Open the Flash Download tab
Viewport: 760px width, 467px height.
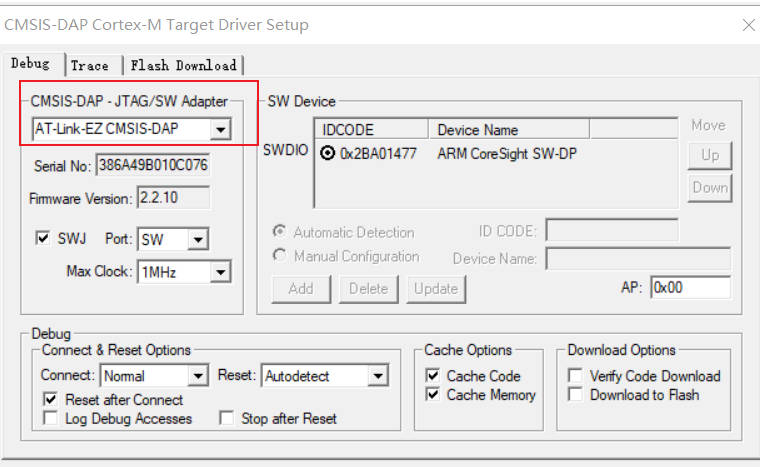tap(183, 65)
